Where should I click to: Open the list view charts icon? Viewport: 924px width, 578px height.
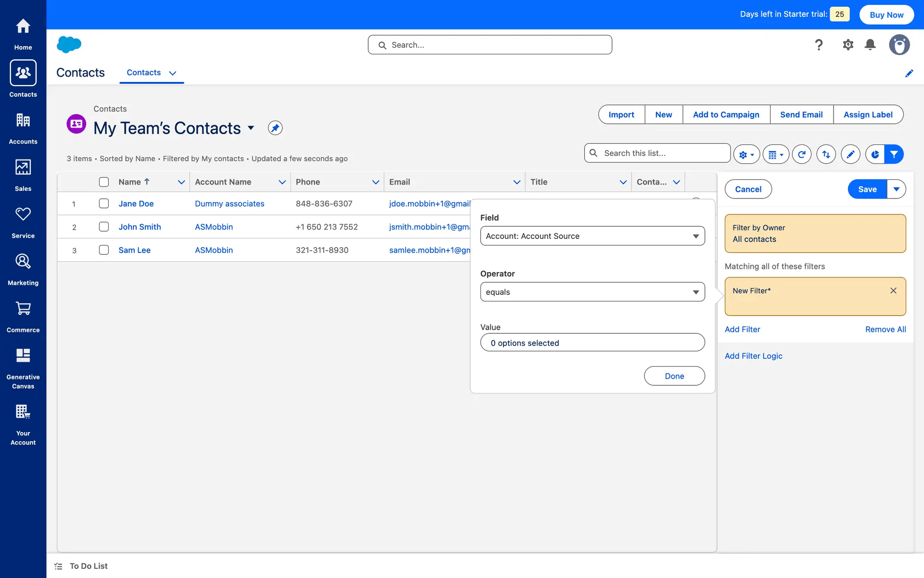(x=875, y=155)
